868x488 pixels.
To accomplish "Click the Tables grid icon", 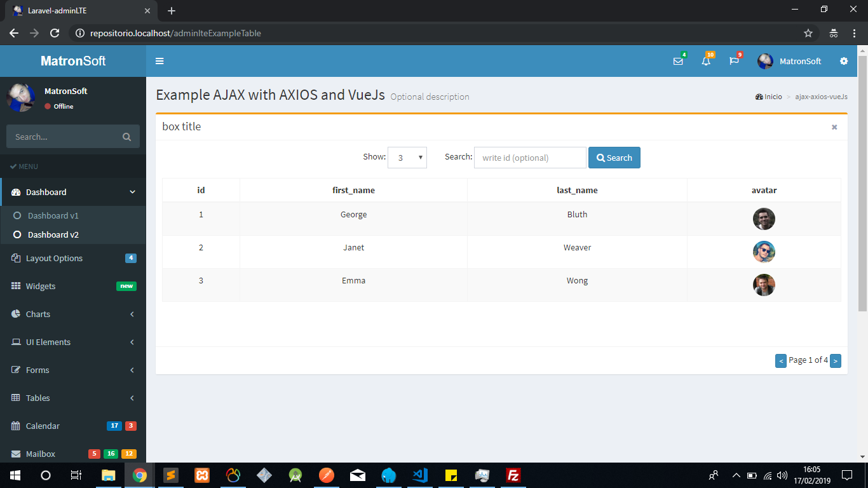I will pyautogui.click(x=16, y=398).
